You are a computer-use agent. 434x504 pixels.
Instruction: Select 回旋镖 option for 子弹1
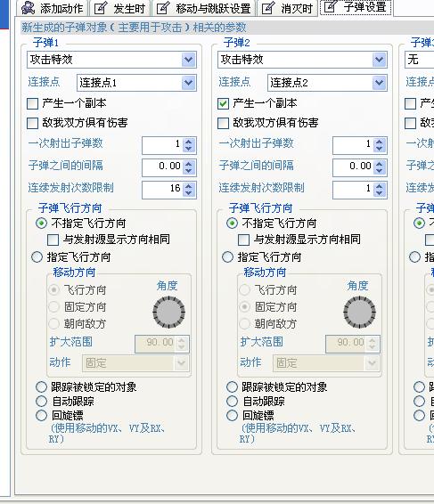point(42,415)
